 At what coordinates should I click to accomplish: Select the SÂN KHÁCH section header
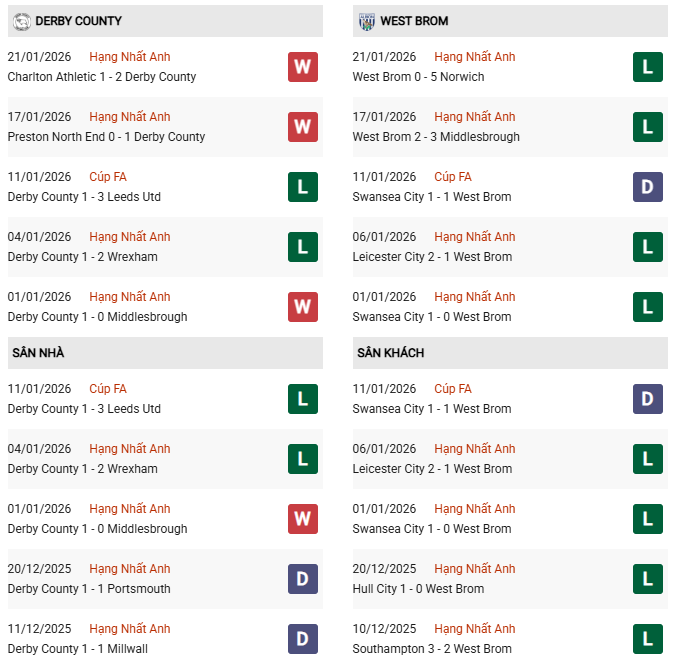point(390,353)
